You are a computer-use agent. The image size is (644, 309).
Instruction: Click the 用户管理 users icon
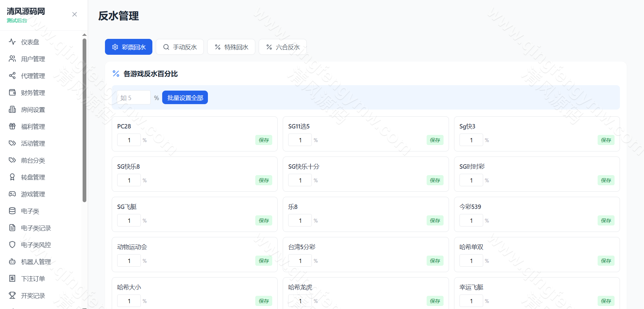[12, 58]
